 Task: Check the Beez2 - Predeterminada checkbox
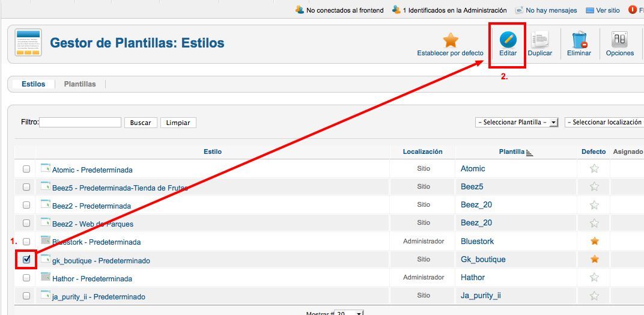26,205
